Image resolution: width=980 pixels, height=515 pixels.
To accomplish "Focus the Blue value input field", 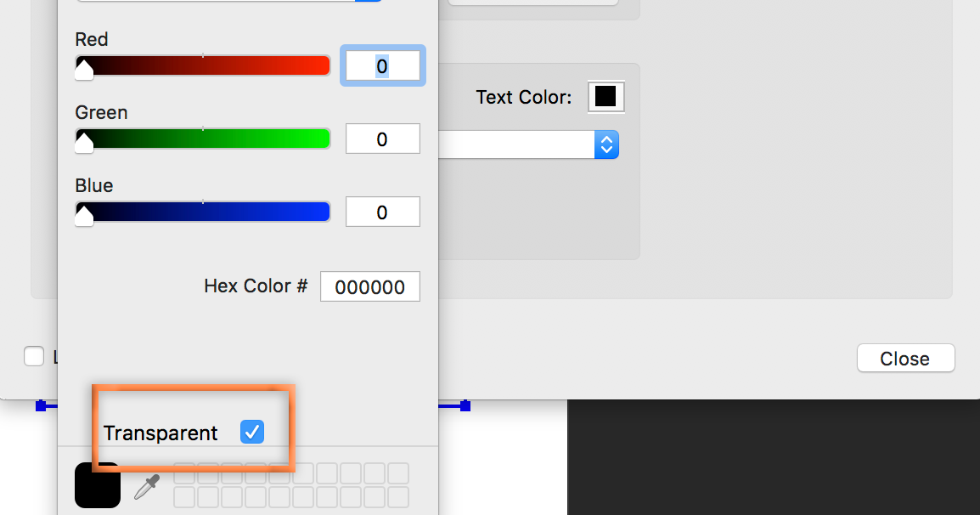I will [x=382, y=212].
